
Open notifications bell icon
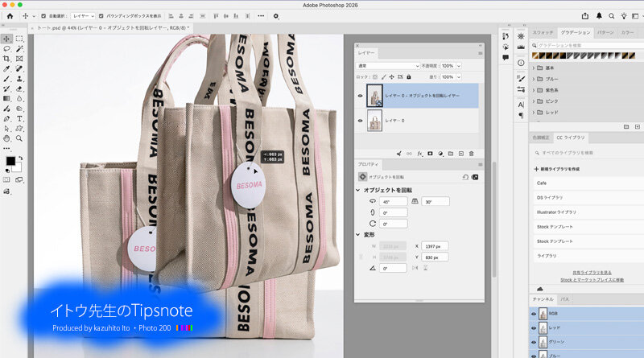pos(599,16)
